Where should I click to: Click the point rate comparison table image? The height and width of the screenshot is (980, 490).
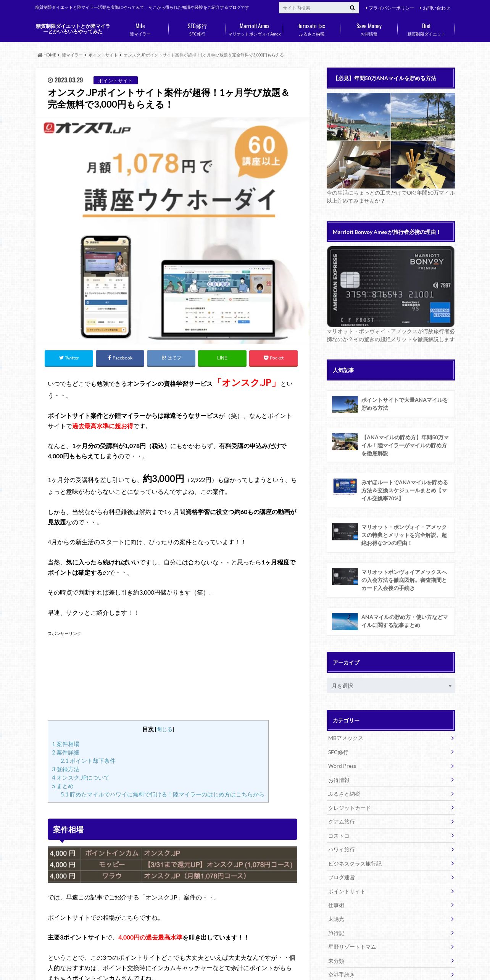tap(172, 864)
